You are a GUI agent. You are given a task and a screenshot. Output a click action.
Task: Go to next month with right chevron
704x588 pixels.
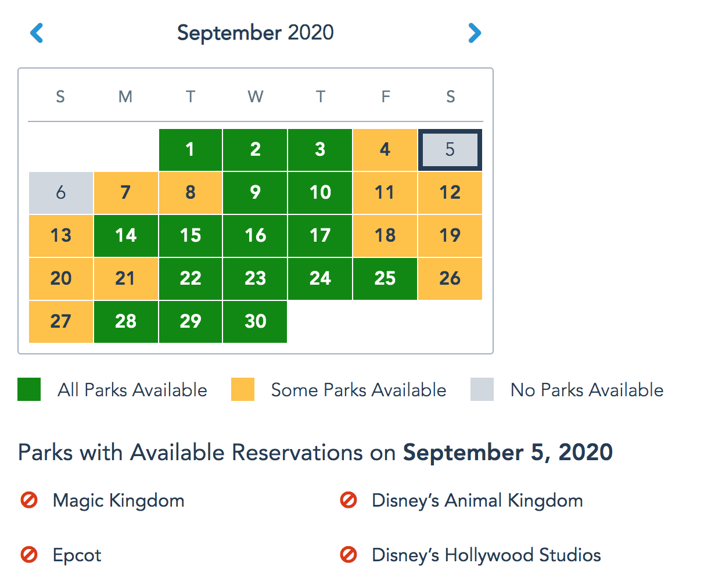click(475, 33)
